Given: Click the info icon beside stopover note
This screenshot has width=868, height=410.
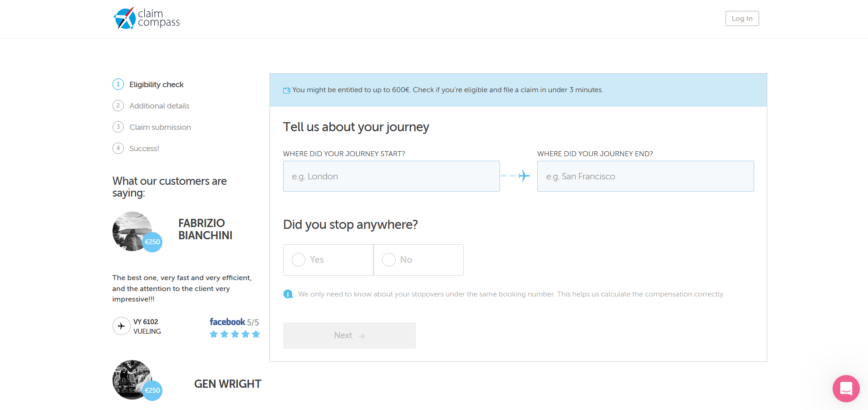Looking at the screenshot, I should 288,294.
